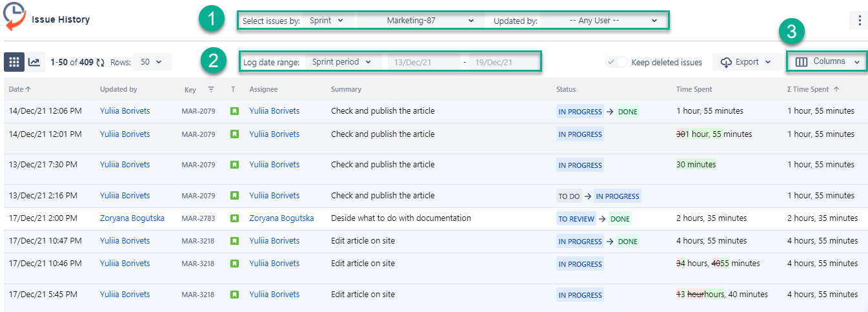Click story type icon in MAR-2783 row
Viewport: 868px width, 312px height.
point(234,218)
